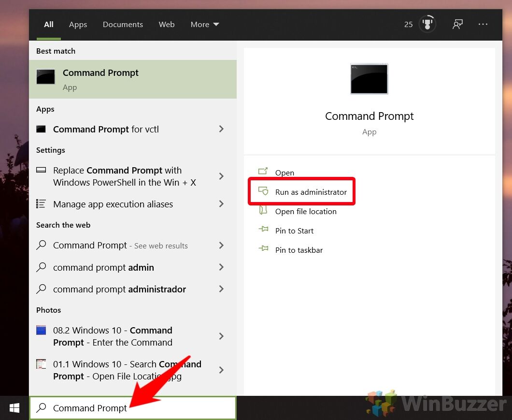Expand arrow for Replace Command Prompt setting

(x=221, y=176)
